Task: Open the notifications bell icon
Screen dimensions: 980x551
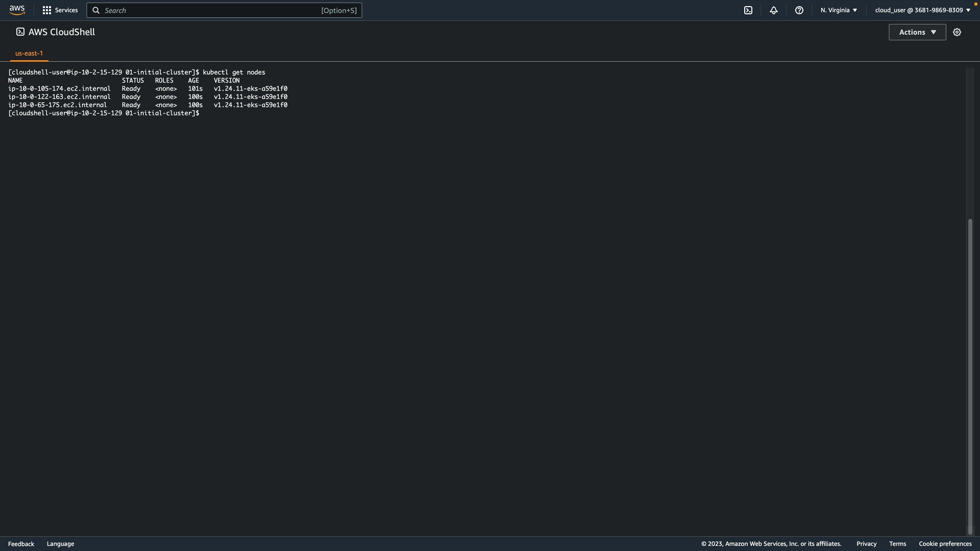Action: 774,10
